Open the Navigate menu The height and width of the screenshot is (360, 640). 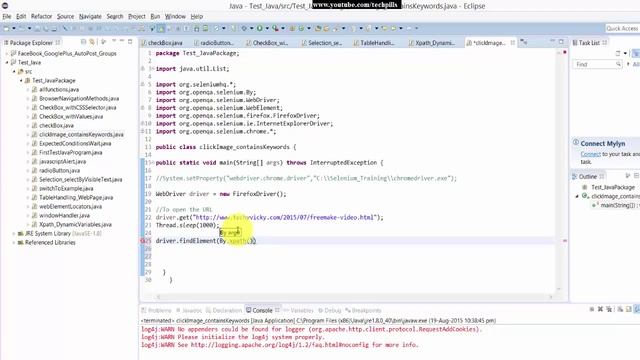[x=90, y=16]
